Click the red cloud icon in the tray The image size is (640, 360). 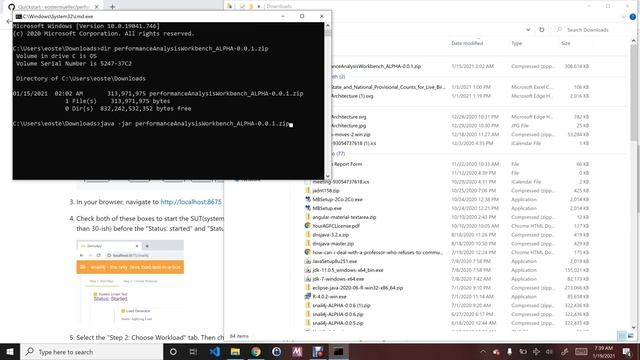(496, 351)
